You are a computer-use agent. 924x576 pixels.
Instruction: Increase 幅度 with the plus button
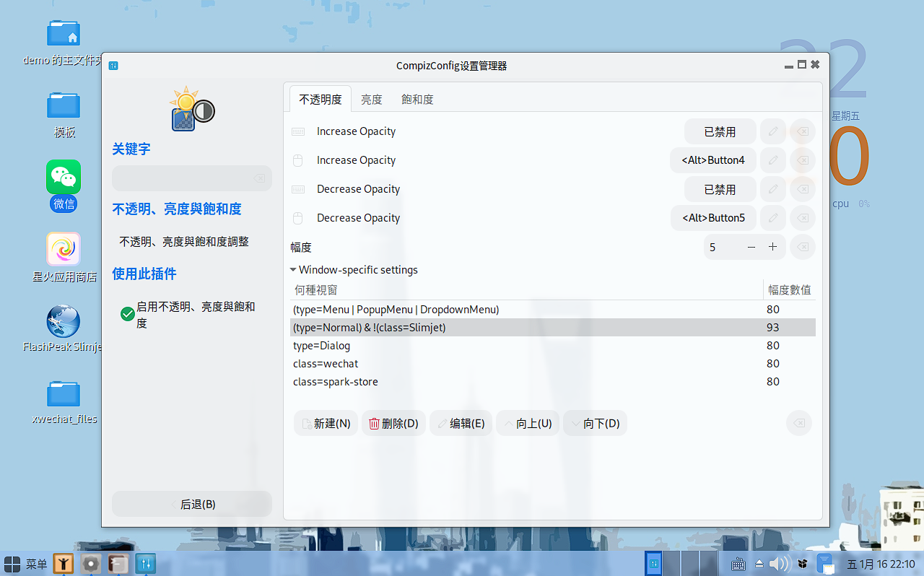772,247
